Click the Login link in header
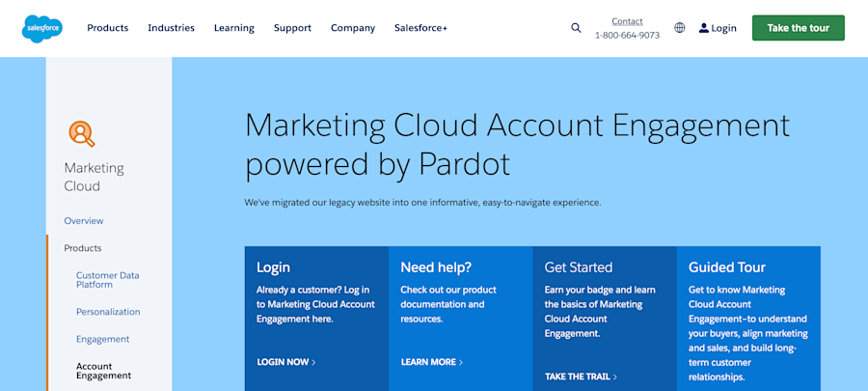Screen dimensions: 868x391 [x=723, y=28]
